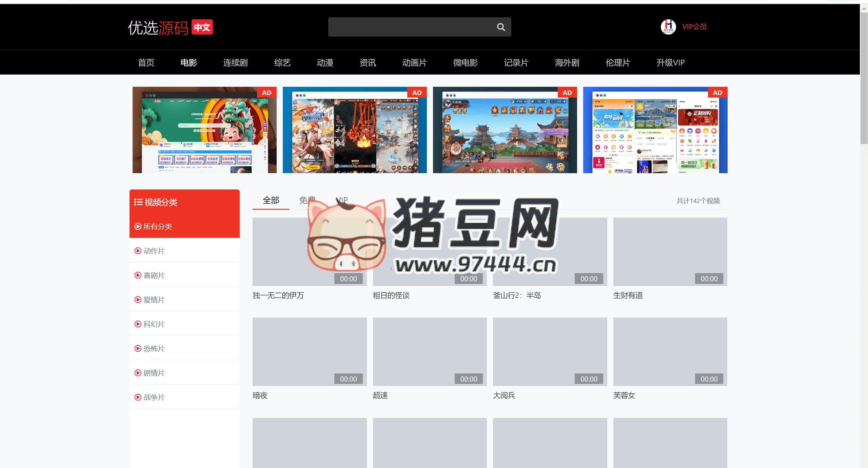Open 连续剧 in navigation bar
This screenshot has width=868, height=468.
235,63
